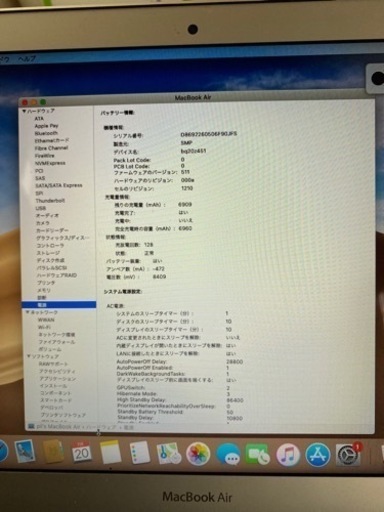Screen dimensions: 384x512
Task: Select コントローラ in the sidebar
Action: pyautogui.click(x=50, y=245)
